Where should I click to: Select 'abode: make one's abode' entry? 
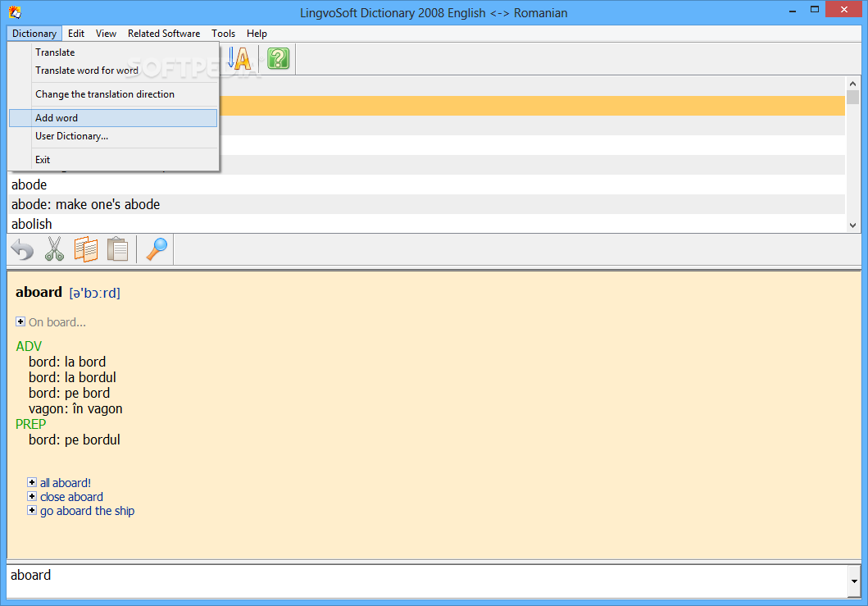[426, 204]
